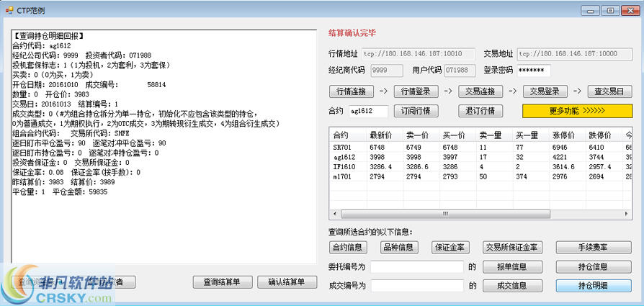Click the 报单信息 button

(512, 266)
